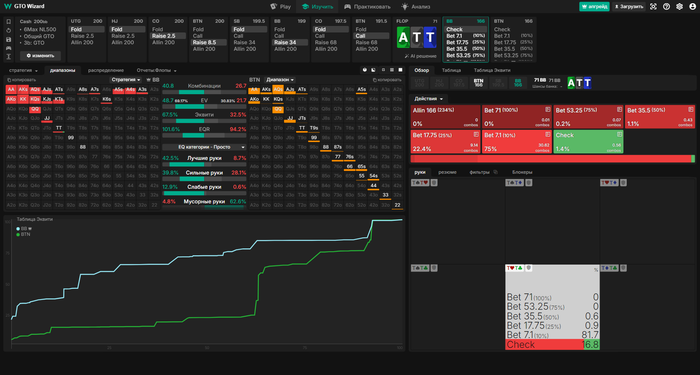This screenshot has height=375, width=700.
Task: Open the Блокеры tab
Action: [x=522, y=172]
